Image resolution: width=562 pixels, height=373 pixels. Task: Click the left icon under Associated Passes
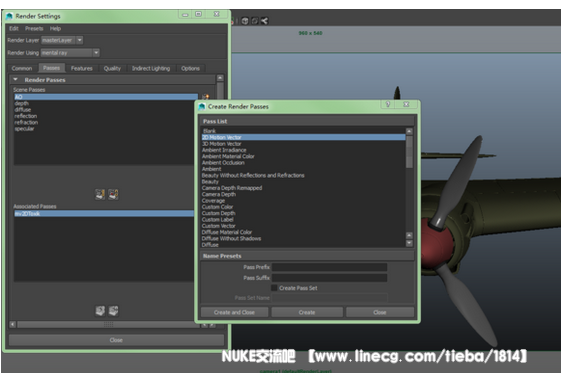click(x=100, y=311)
